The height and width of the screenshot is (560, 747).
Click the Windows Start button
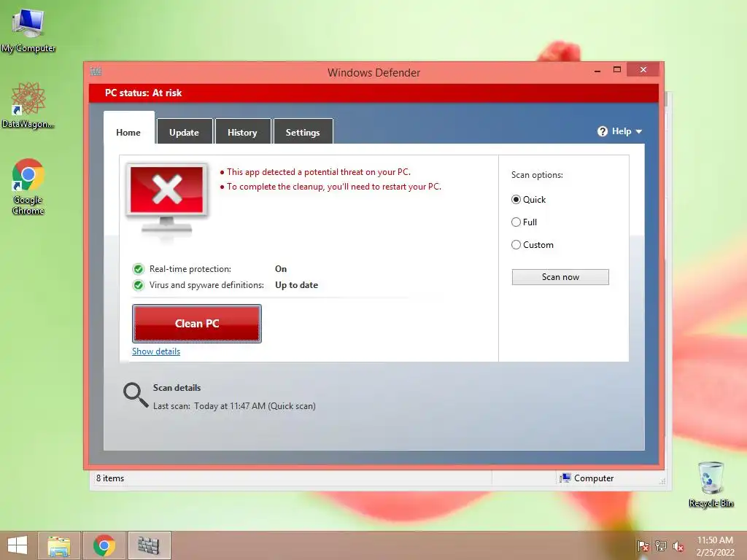tap(18, 545)
